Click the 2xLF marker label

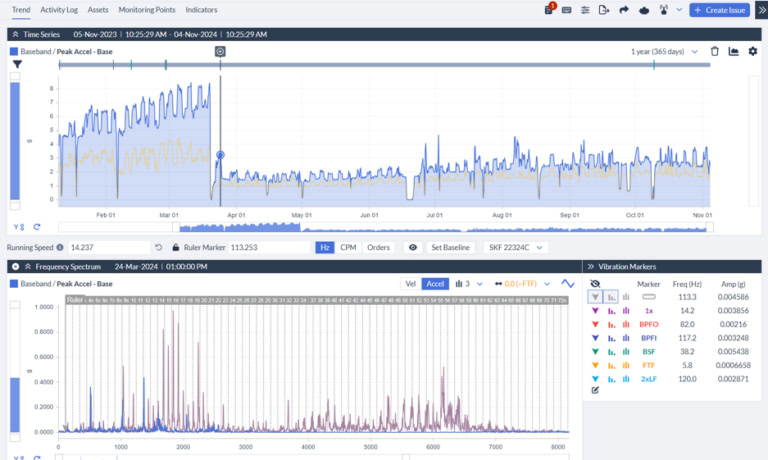648,379
